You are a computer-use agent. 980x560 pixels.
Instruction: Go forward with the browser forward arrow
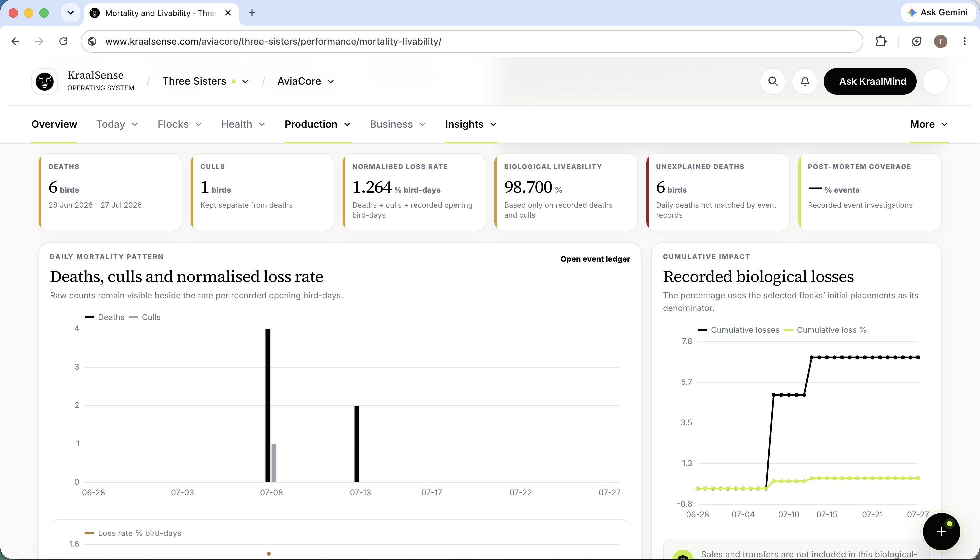(39, 41)
